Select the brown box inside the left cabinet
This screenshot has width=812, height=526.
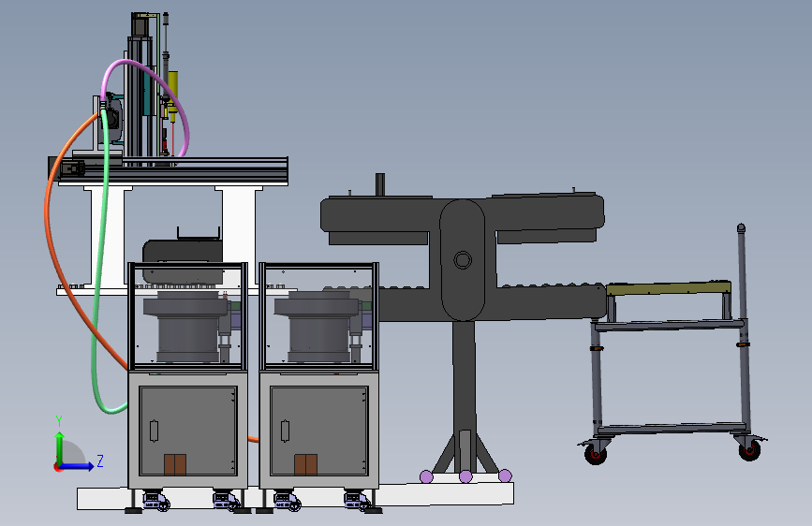(175, 464)
